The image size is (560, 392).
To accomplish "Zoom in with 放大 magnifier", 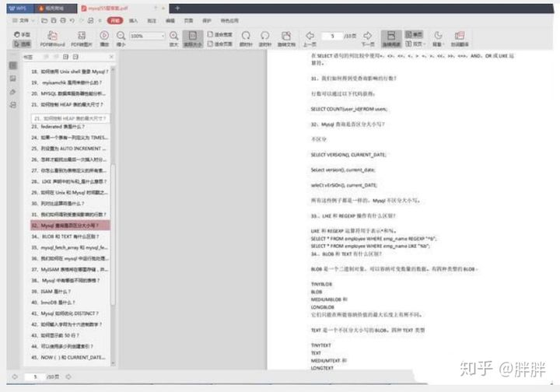I will [174, 39].
